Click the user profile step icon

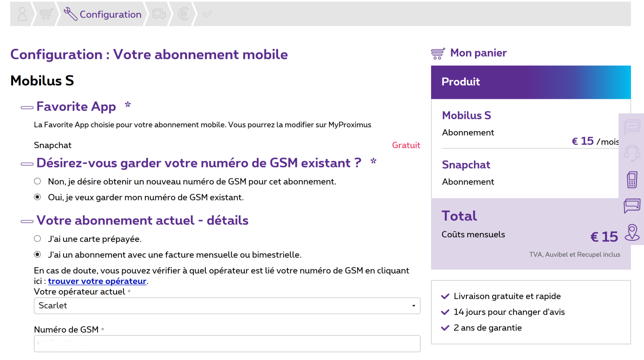tap(22, 14)
